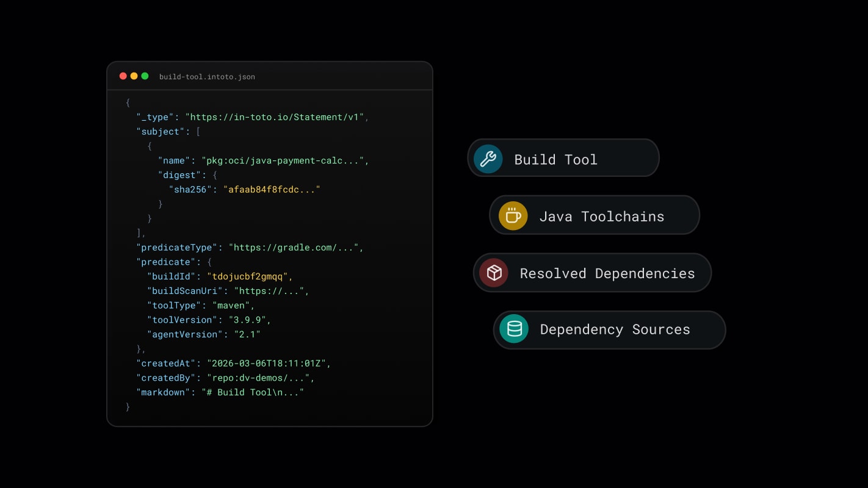Click the green maximize dot in code window

coord(145,76)
